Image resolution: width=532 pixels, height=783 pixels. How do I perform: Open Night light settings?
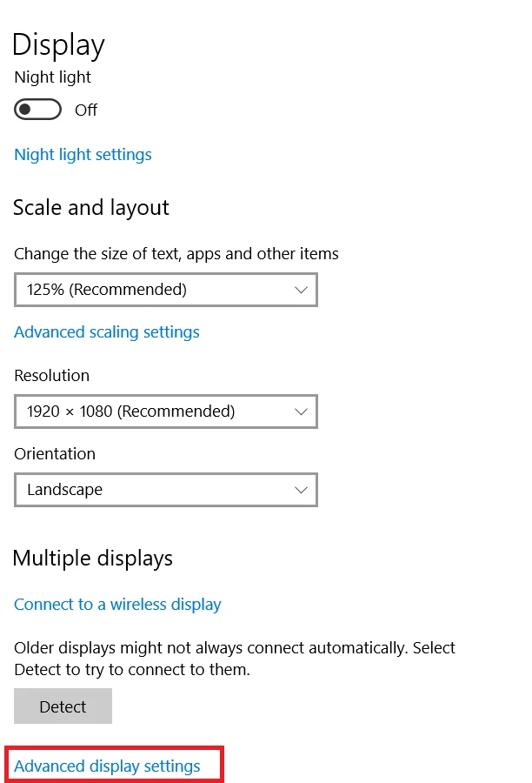(x=83, y=154)
